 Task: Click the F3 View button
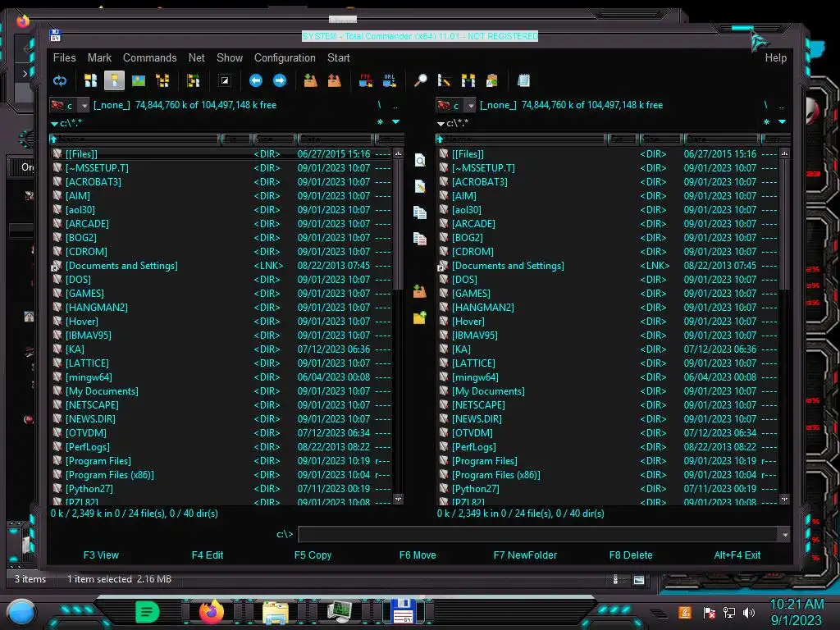[x=101, y=555]
